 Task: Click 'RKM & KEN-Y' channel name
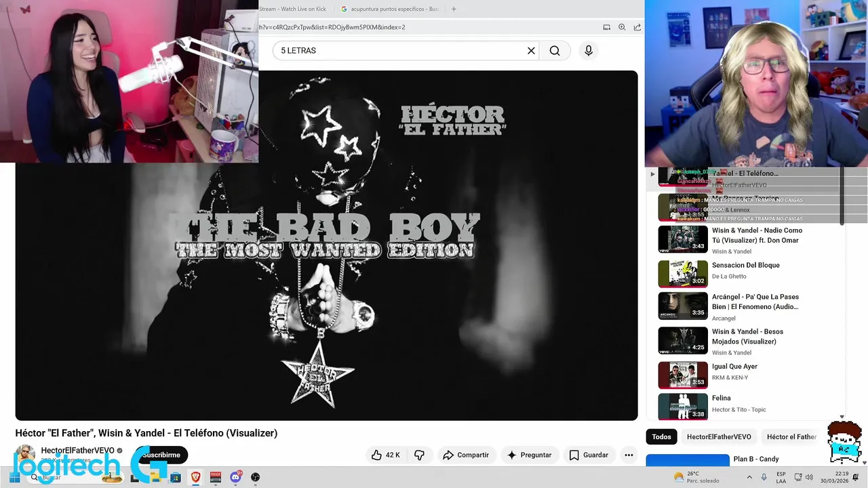point(730,378)
